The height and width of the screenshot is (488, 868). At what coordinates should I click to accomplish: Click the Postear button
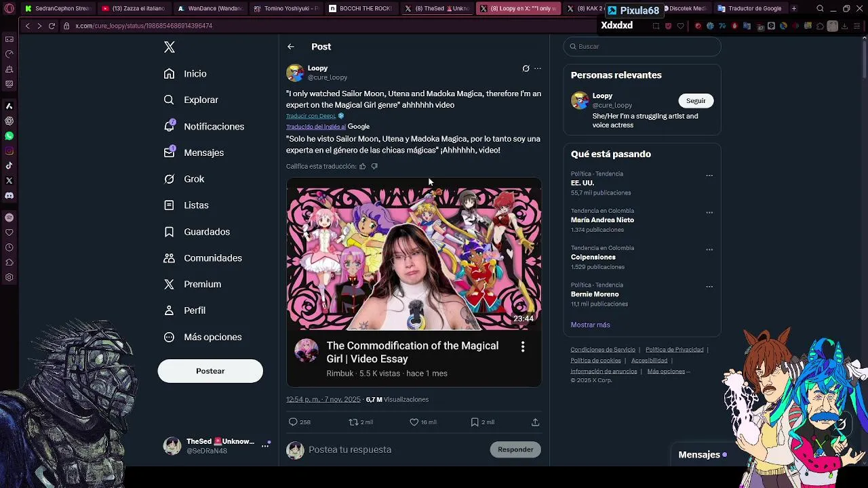pos(210,371)
